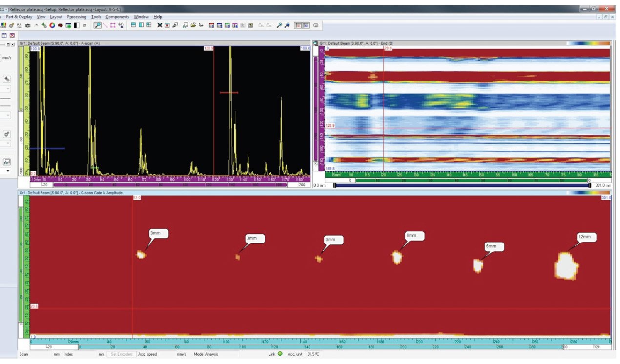The image size is (620, 364).
Task: Toggle the second pressed button near toolbar end
Action: [306, 25]
